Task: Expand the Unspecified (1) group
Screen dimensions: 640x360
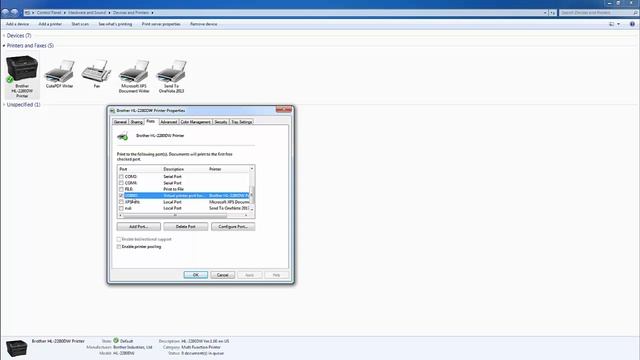Action: coord(4,105)
